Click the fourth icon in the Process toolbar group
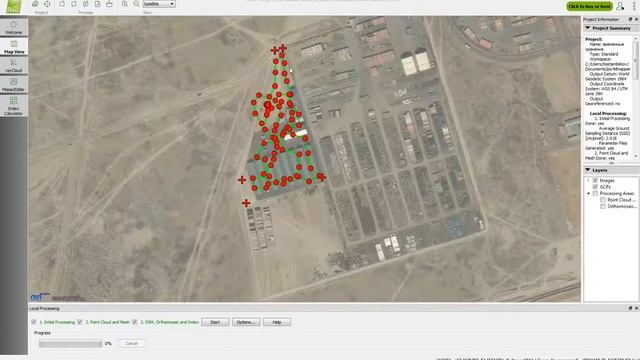Image resolution: width=640 pixels, height=360 pixels. pyautogui.click(x=98, y=4)
